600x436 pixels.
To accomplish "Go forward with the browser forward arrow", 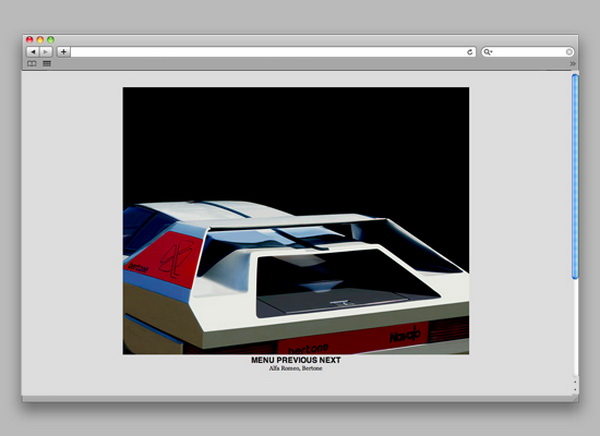I will pos(46,52).
